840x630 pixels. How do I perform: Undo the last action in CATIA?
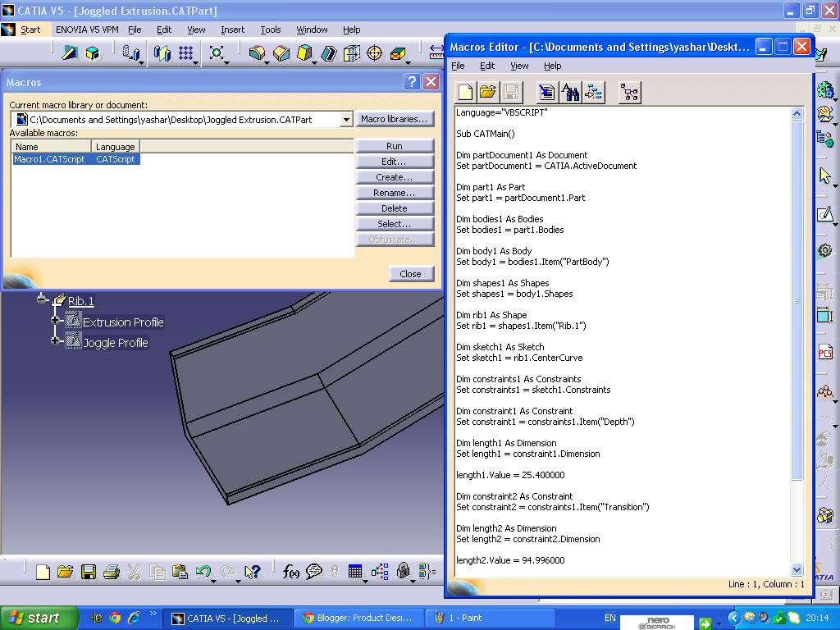203,570
